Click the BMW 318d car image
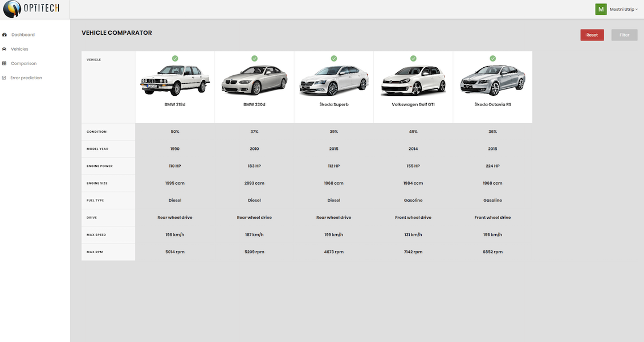The width and height of the screenshot is (644, 342). [x=175, y=80]
